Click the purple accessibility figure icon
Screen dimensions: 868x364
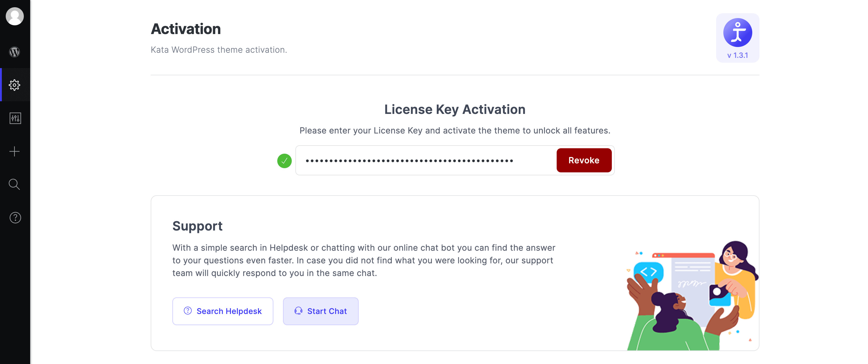pyautogui.click(x=737, y=33)
